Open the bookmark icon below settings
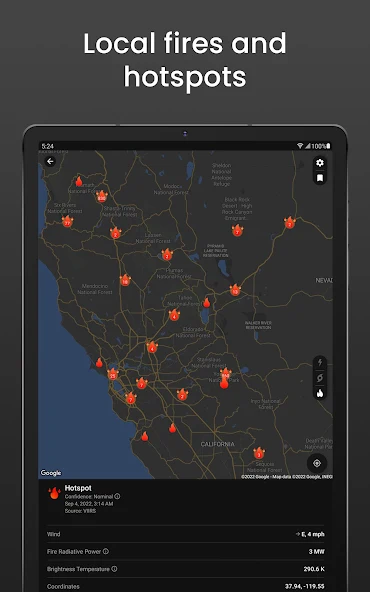The height and width of the screenshot is (592, 370). [x=320, y=178]
